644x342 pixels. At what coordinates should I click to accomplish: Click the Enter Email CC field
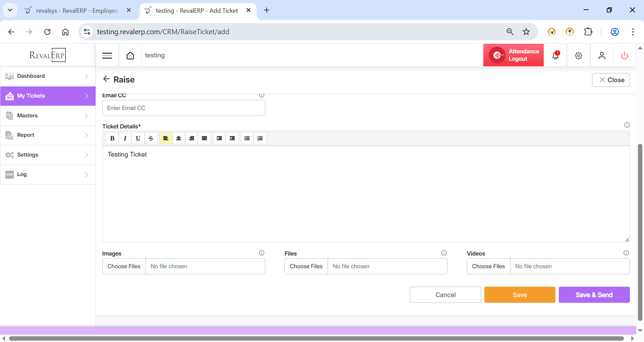point(183,108)
